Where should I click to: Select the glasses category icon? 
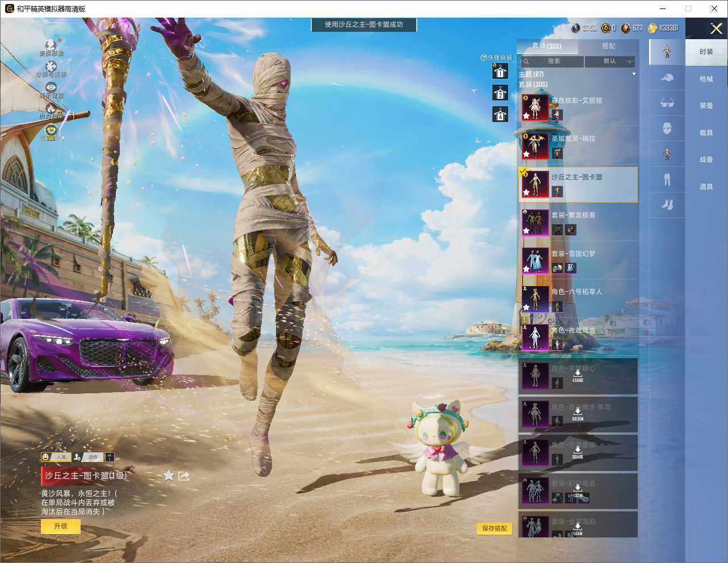[667, 103]
